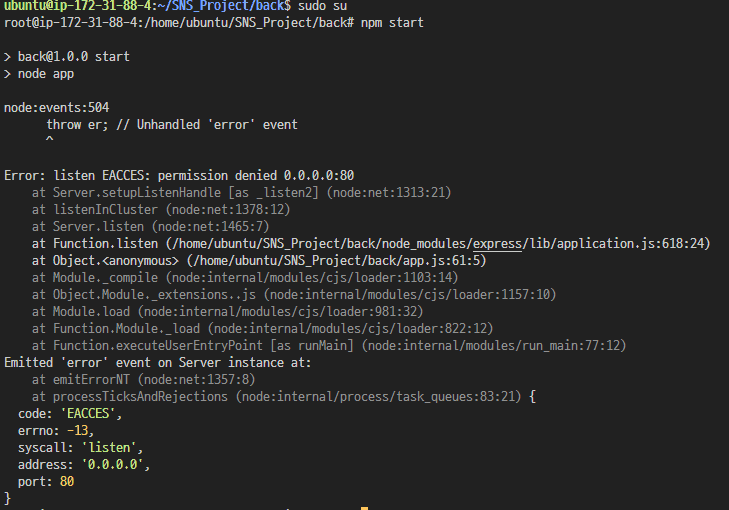Click the Server.setupListenHandle trace line
Screen dimensions: 729x510
[242, 192]
